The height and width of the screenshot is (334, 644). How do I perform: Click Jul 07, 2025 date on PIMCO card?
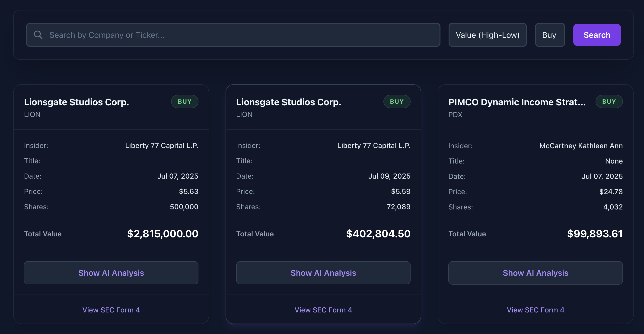coord(602,176)
